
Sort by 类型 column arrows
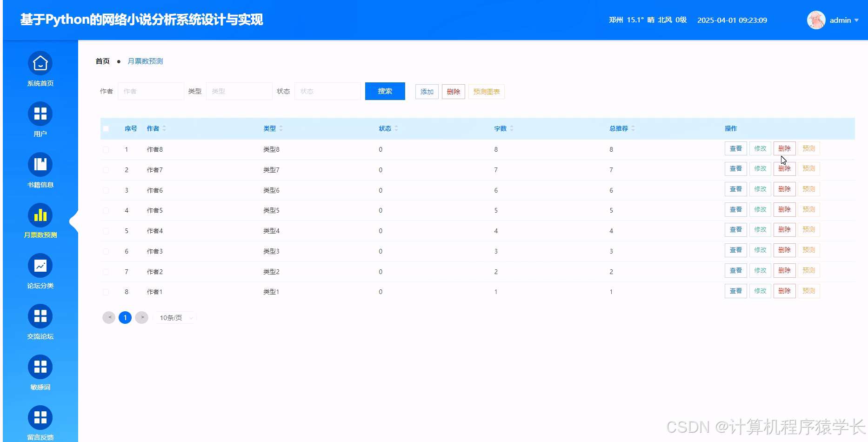(281, 128)
